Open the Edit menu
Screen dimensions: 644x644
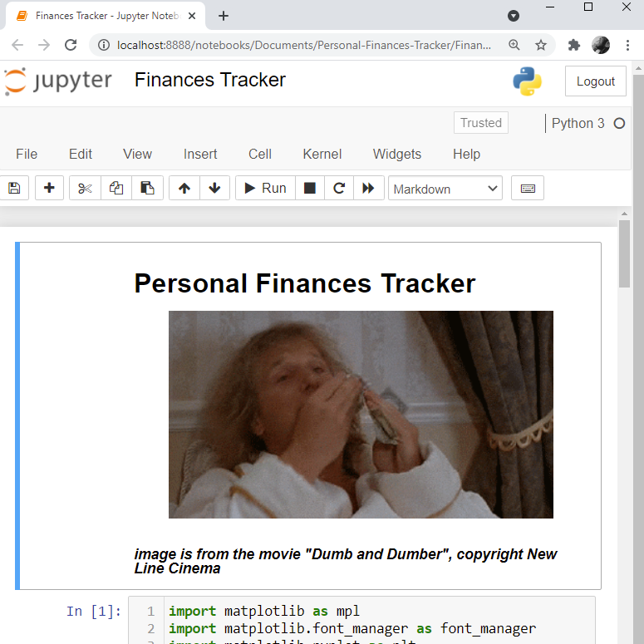81,154
